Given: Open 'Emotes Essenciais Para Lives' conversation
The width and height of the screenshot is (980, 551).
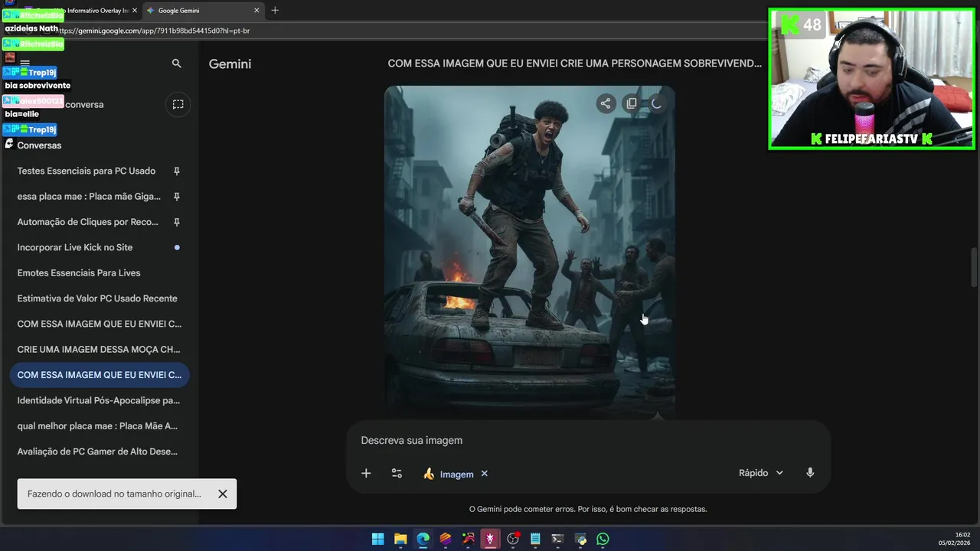Looking at the screenshot, I should click(100, 273).
